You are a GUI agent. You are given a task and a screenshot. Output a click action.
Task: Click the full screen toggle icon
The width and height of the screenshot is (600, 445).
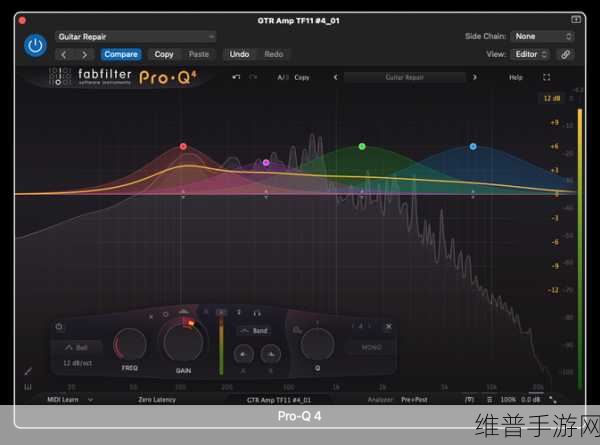(546, 77)
